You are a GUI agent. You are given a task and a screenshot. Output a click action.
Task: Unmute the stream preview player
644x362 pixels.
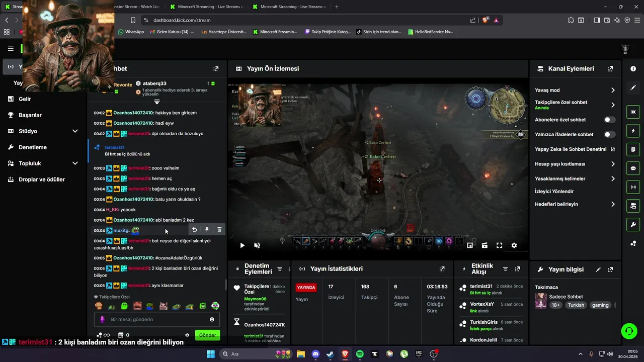pos(257,245)
